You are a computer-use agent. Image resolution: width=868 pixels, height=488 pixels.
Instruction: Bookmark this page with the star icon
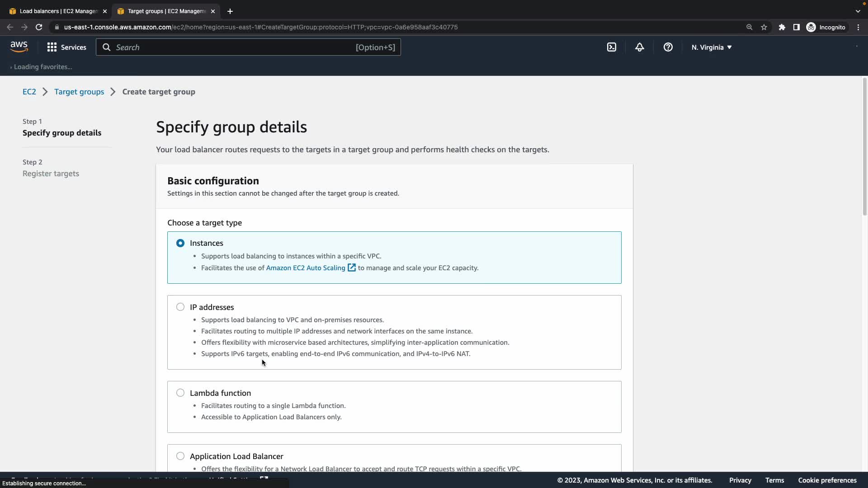pos(764,27)
